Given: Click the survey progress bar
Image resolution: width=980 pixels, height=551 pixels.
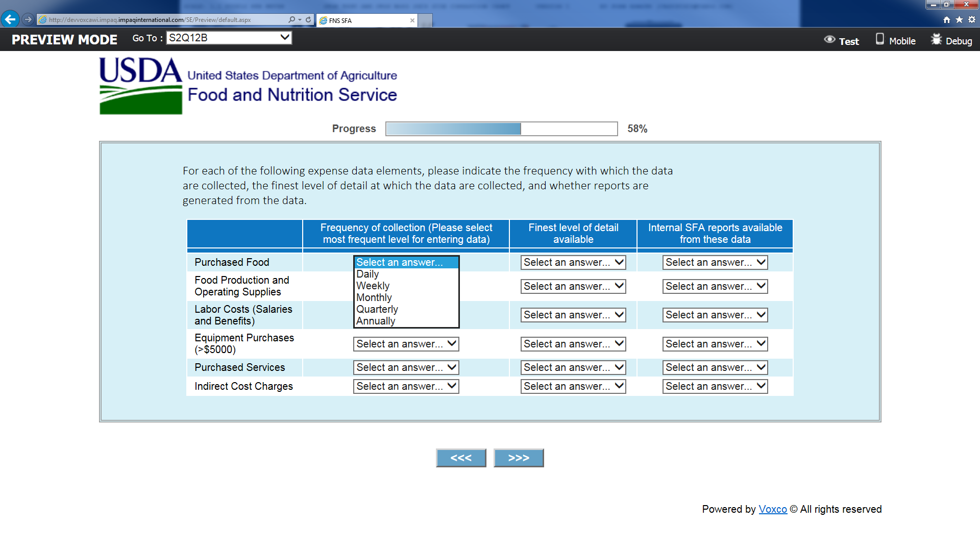Looking at the screenshot, I should (x=501, y=129).
